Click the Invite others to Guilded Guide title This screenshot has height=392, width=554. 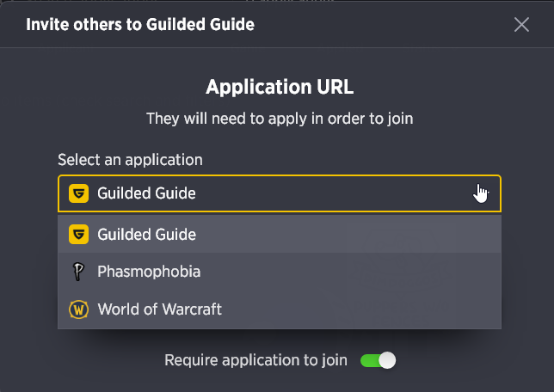click(x=140, y=25)
